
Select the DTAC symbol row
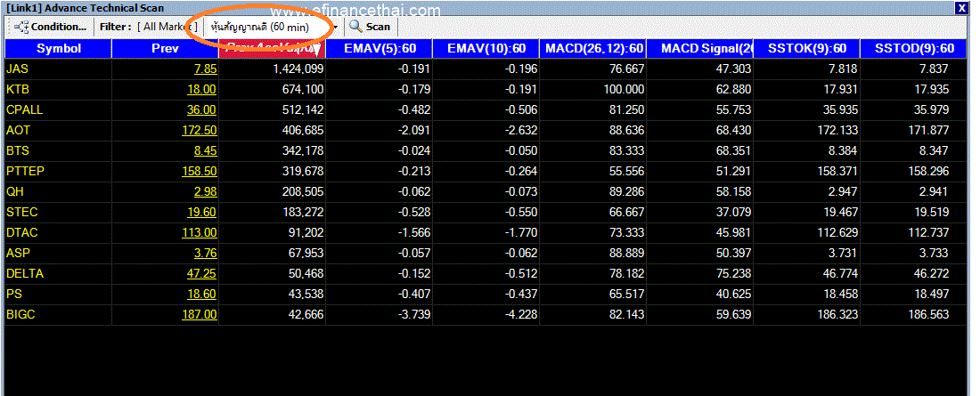coord(486,233)
